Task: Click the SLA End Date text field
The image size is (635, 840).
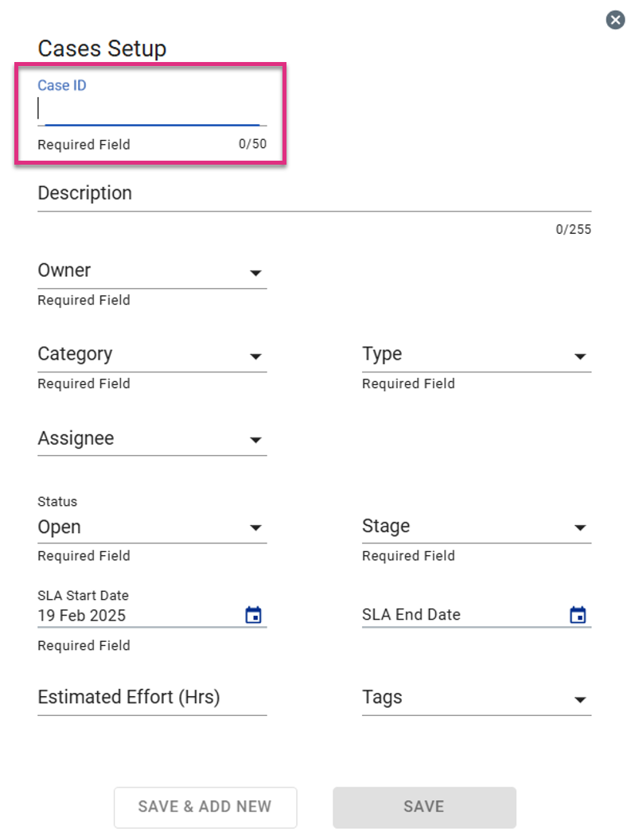Action: [x=464, y=614]
